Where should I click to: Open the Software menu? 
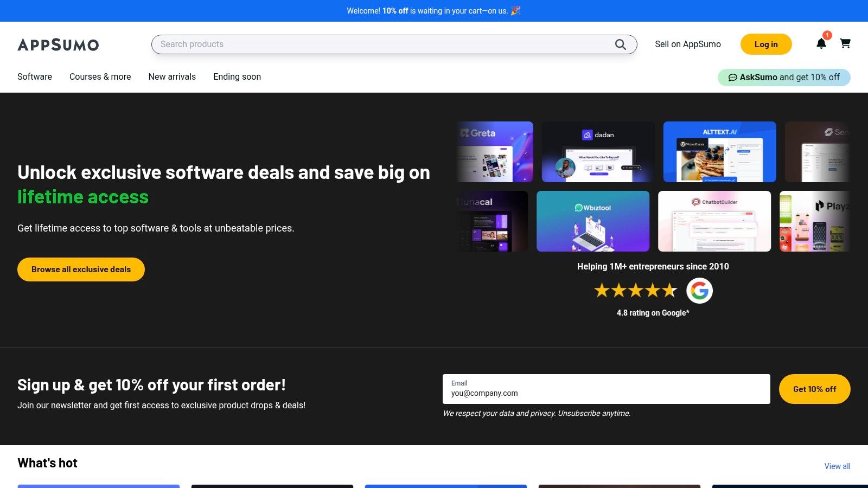tap(35, 76)
